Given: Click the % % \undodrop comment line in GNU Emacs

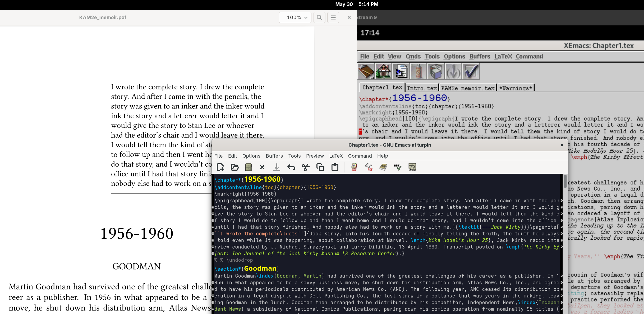Looking at the screenshot, I should pos(233,260).
